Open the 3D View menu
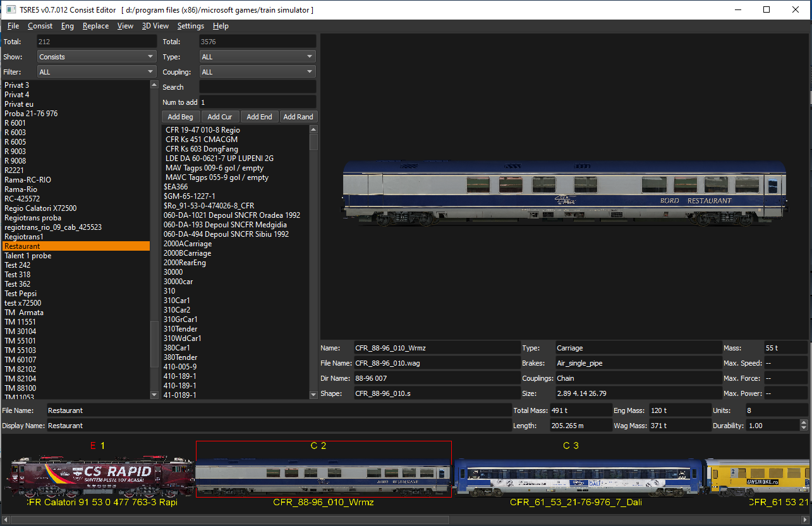 (x=155, y=26)
